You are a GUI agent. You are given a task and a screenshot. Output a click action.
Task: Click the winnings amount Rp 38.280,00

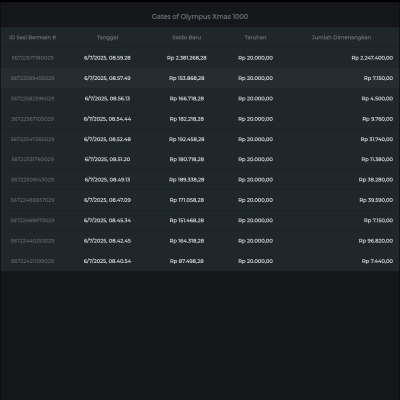point(376,180)
